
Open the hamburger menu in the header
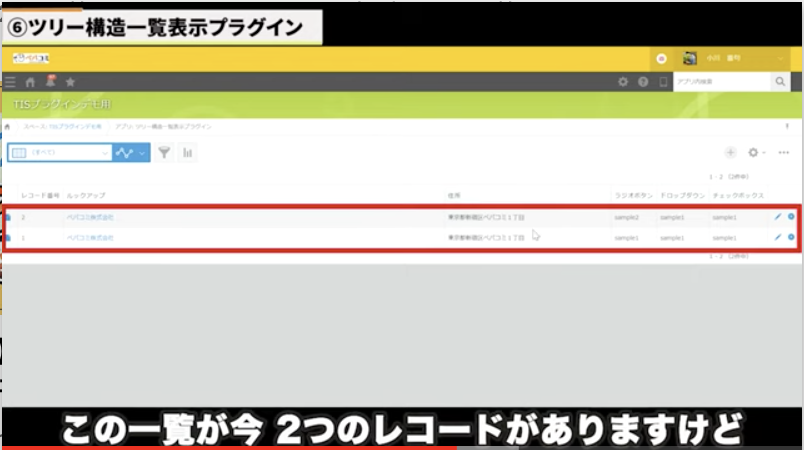tap(10, 82)
